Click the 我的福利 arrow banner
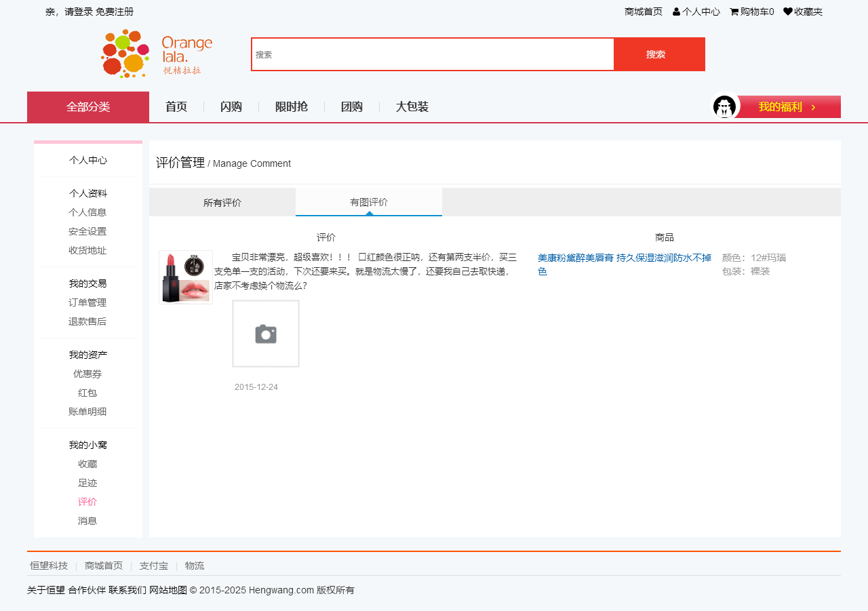This screenshot has height=611, width=868. tap(788, 107)
